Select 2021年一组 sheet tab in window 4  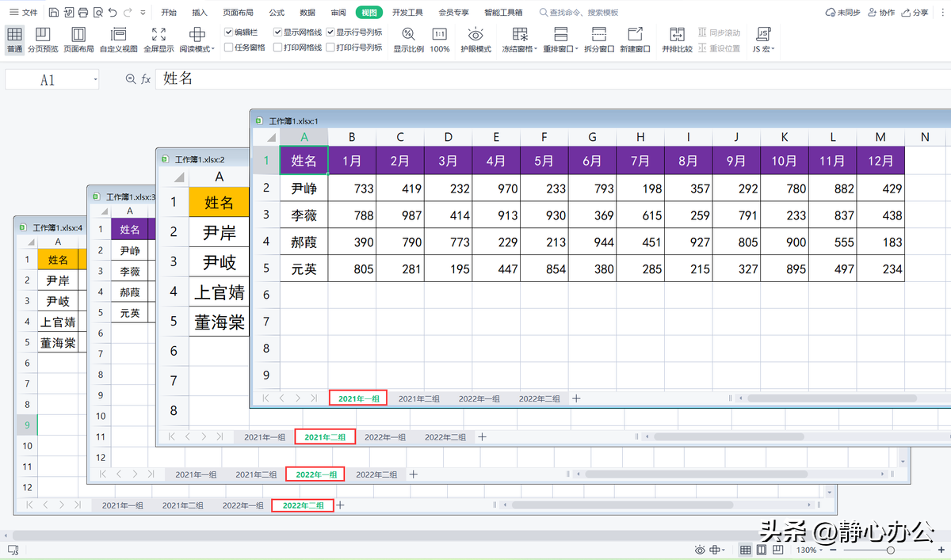[123, 505]
